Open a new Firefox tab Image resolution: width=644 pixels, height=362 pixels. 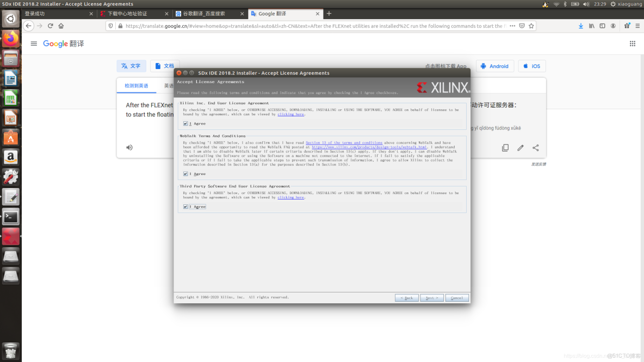click(329, 14)
